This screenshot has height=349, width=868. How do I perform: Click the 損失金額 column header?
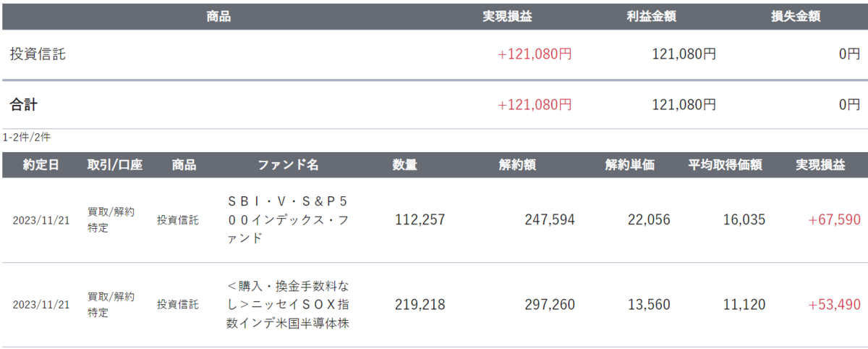[796, 17]
